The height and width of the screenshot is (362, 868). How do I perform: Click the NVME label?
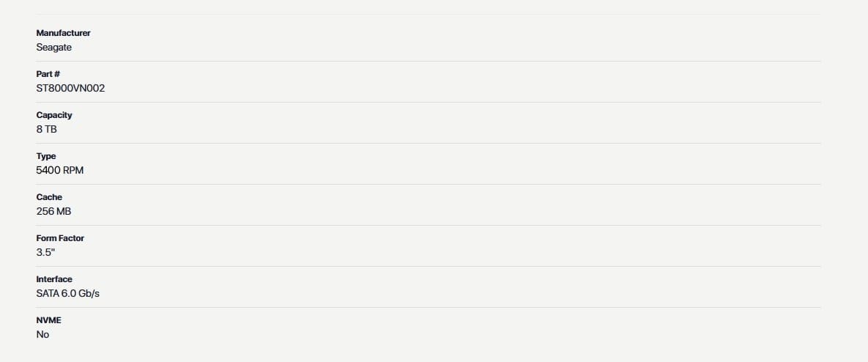click(x=48, y=320)
